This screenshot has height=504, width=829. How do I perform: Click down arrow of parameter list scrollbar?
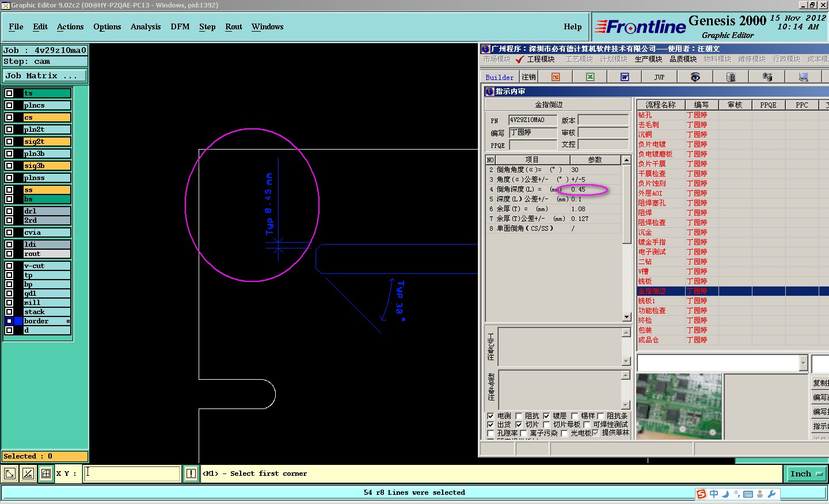[x=627, y=317]
